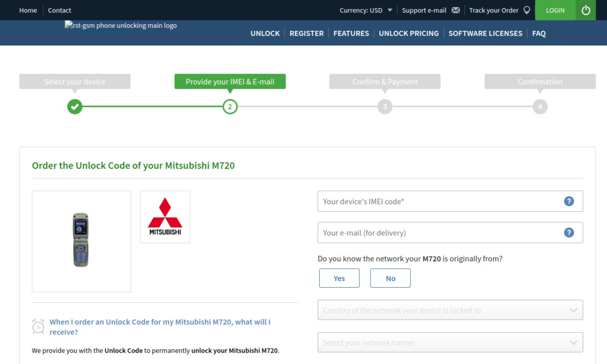Click the rst-gsm main logo
This screenshot has width=607, height=364.
(121, 26)
